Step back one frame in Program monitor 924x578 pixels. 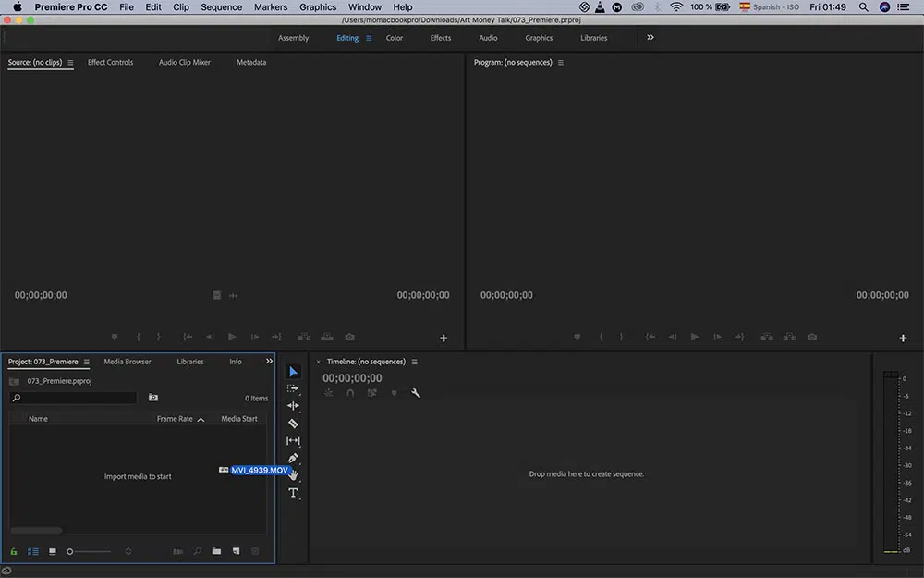click(673, 337)
